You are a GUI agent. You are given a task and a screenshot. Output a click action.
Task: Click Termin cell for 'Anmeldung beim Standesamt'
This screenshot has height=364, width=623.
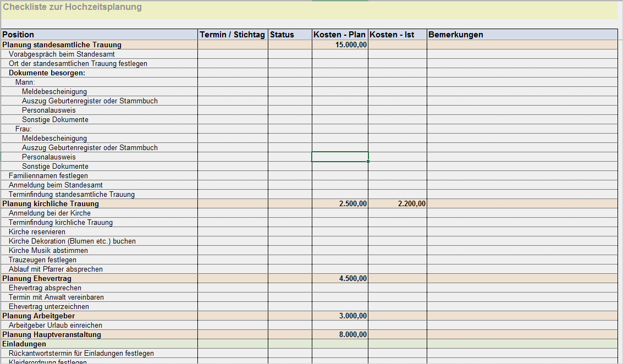(x=233, y=185)
